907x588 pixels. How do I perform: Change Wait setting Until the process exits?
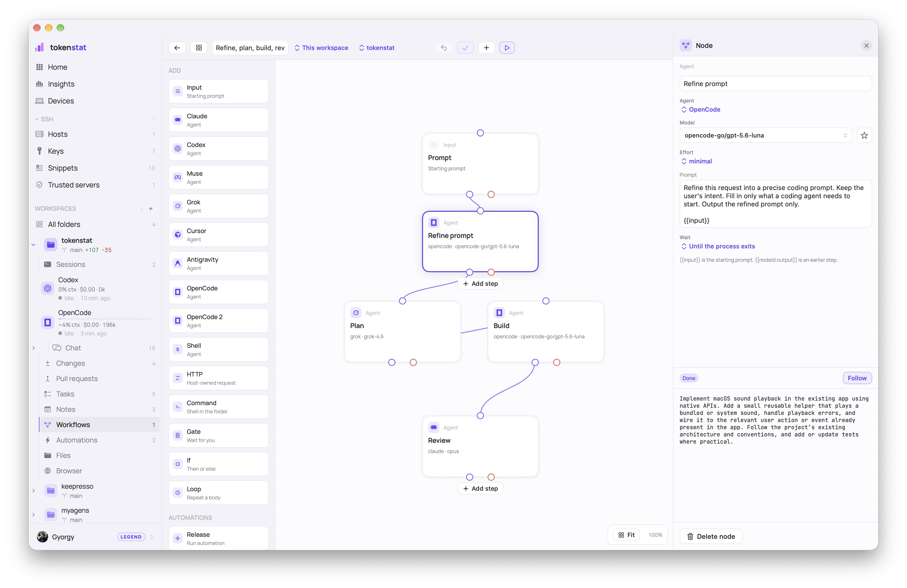tap(718, 246)
